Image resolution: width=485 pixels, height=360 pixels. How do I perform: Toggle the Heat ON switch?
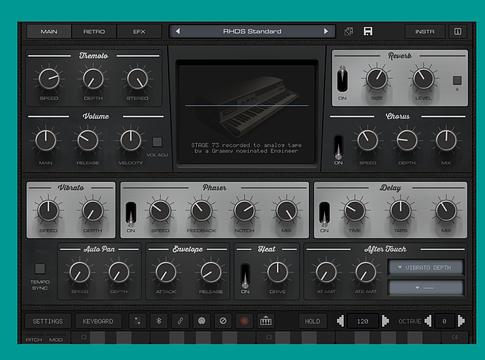(245, 276)
